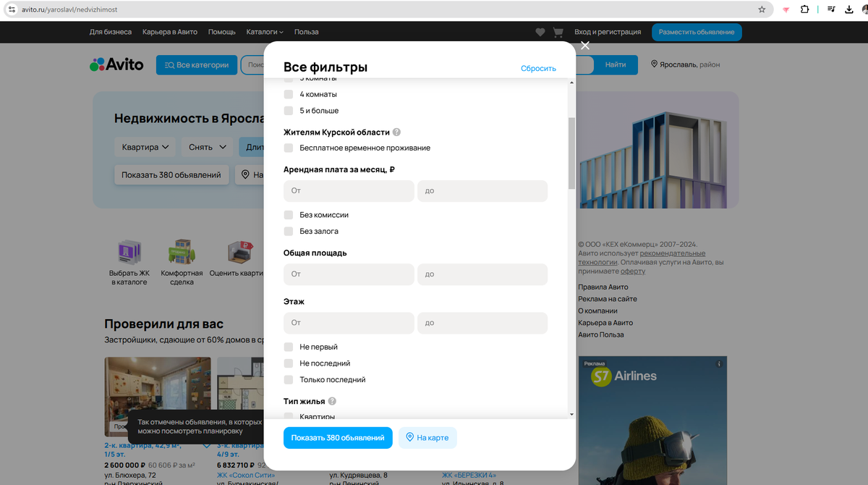Click Разместить объявление button
868x485 pixels.
(x=697, y=32)
